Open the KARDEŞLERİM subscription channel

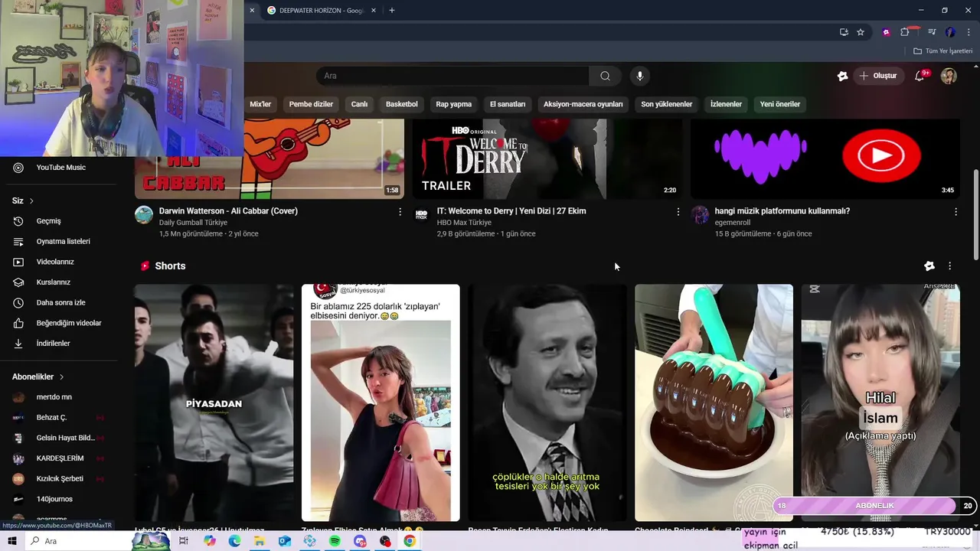click(x=61, y=458)
